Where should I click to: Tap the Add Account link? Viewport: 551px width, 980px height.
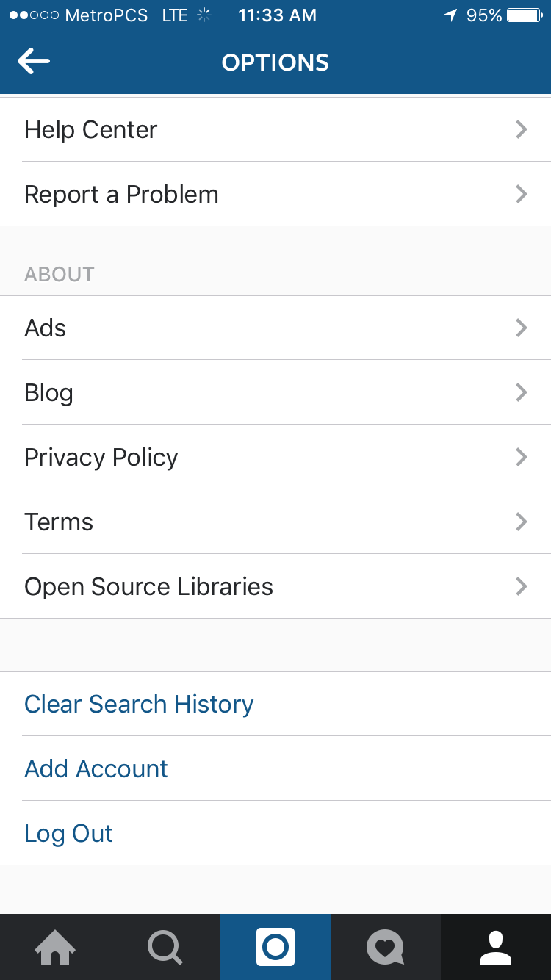pos(96,769)
